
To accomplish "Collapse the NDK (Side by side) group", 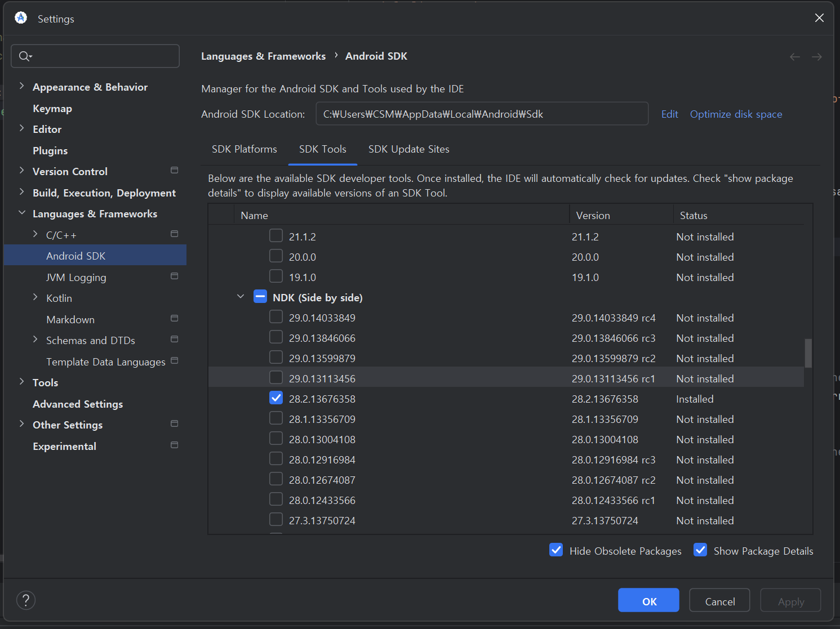I will pyautogui.click(x=241, y=296).
